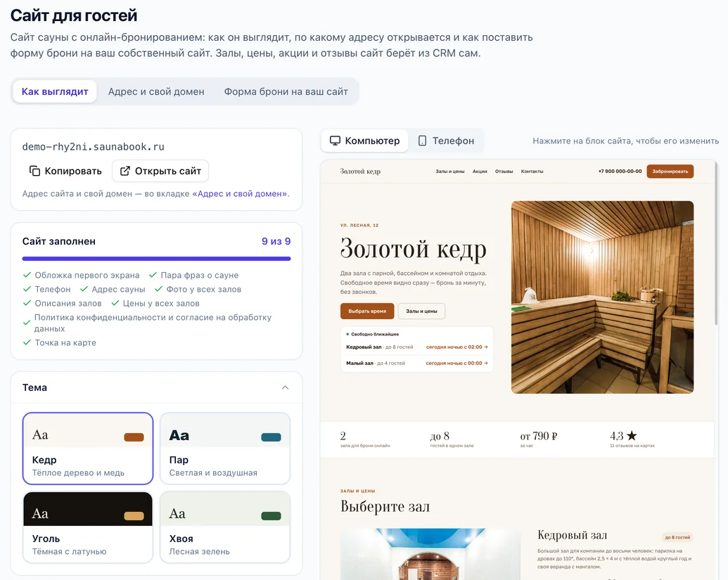
Task: Select the Кедр theme card
Action: tap(88, 449)
